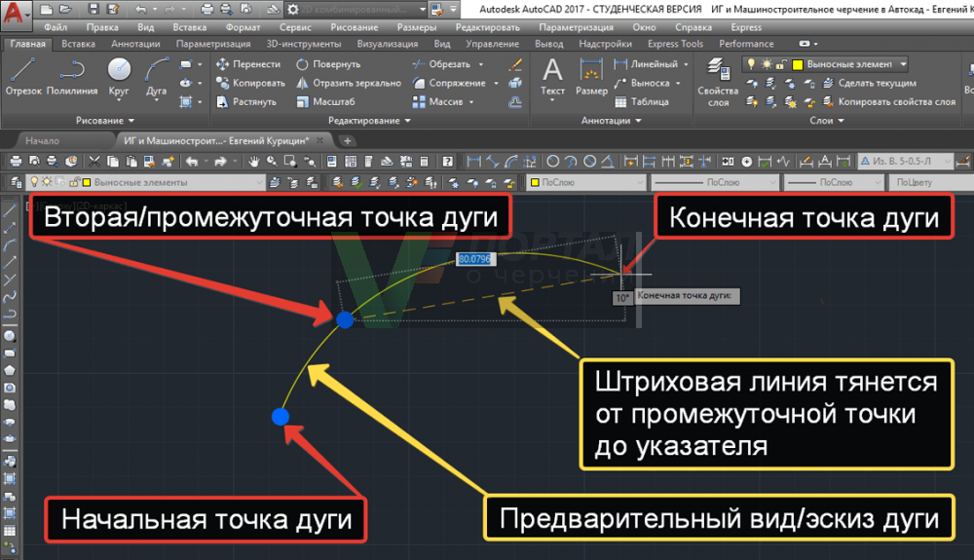Click the Pan hand icon in standard toolbar
This screenshot has width=974, height=560.
point(253,162)
